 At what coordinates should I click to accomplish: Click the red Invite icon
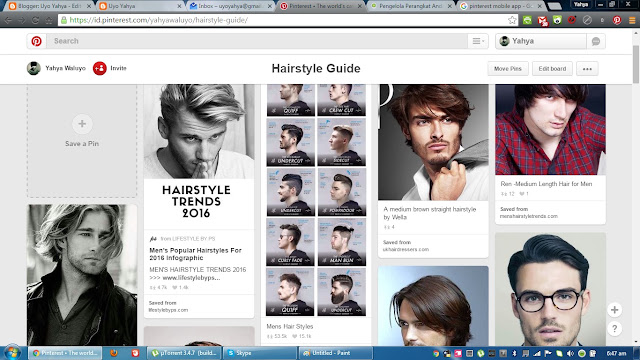point(100,68)
